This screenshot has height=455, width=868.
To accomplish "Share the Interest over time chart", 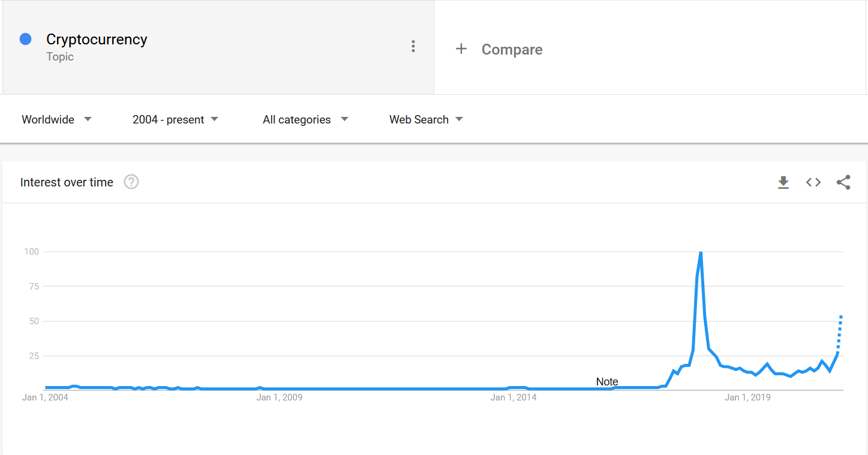I will pyautogui.click(x=843, y=182).
